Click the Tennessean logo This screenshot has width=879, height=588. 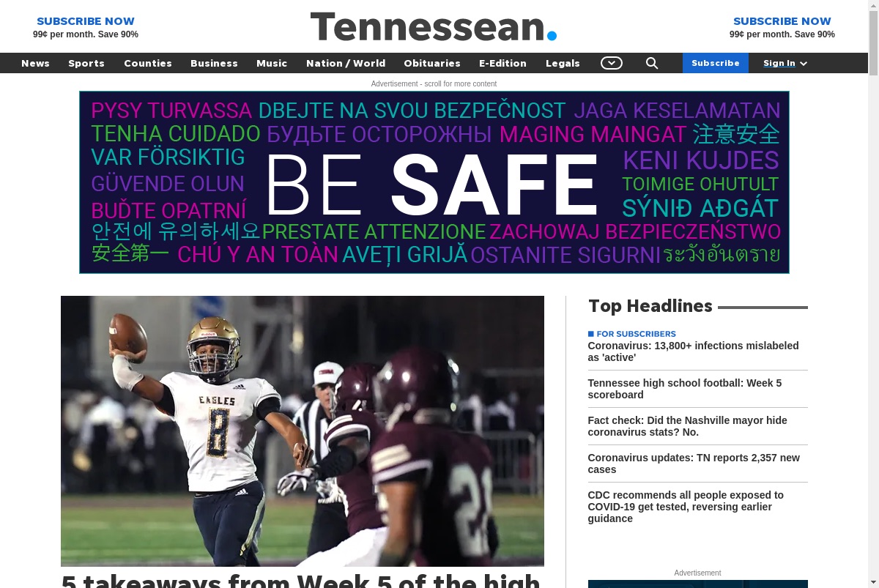pyautogui.click(x=434, y=26)
